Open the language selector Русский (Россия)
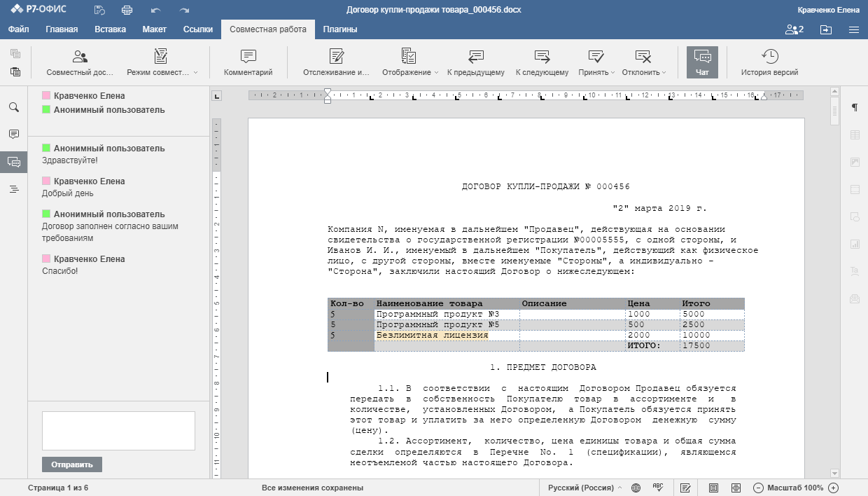The image size is (868, 496). pyautogui.click(x=584, y=488)
